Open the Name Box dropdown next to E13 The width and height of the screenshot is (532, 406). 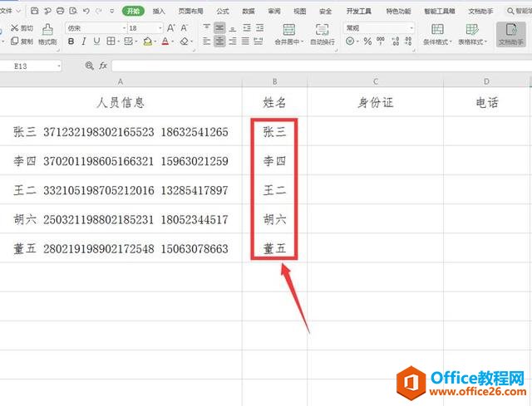click(59, 66)
